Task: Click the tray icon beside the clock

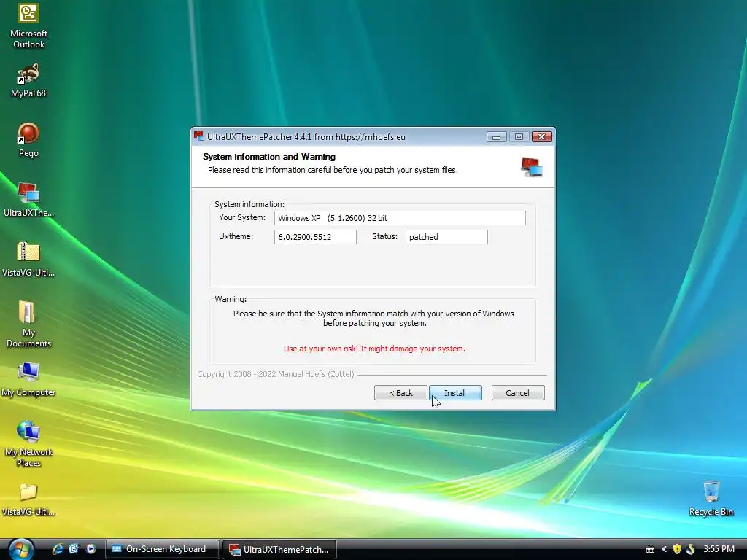Action: 690,550
